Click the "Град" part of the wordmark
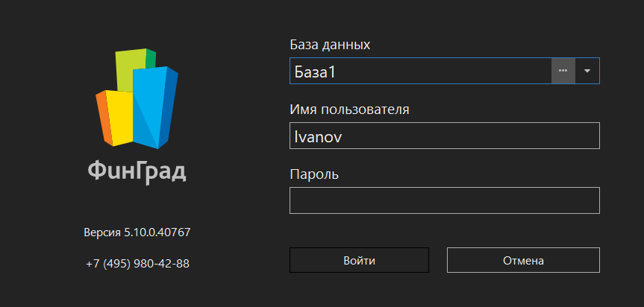Screen dimensions: 644x307 pyautogui.click(x=159, y=172)
